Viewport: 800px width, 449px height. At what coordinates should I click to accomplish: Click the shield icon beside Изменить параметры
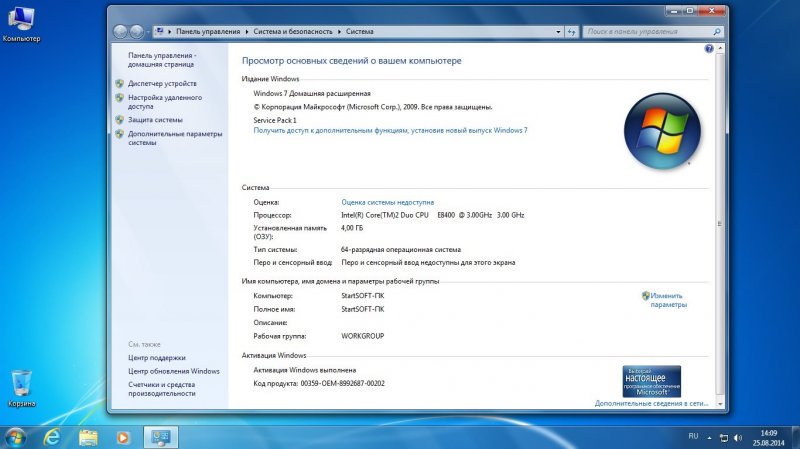coord(645,295)
